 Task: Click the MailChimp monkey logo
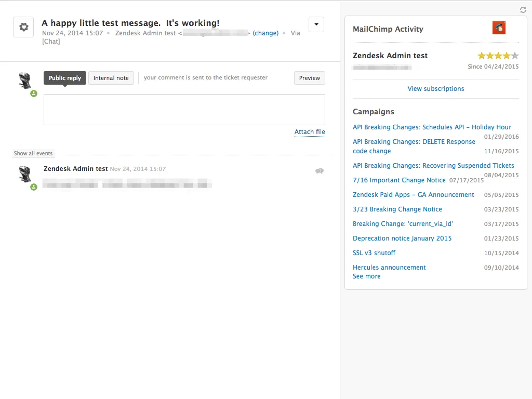(x=499, y=28)
